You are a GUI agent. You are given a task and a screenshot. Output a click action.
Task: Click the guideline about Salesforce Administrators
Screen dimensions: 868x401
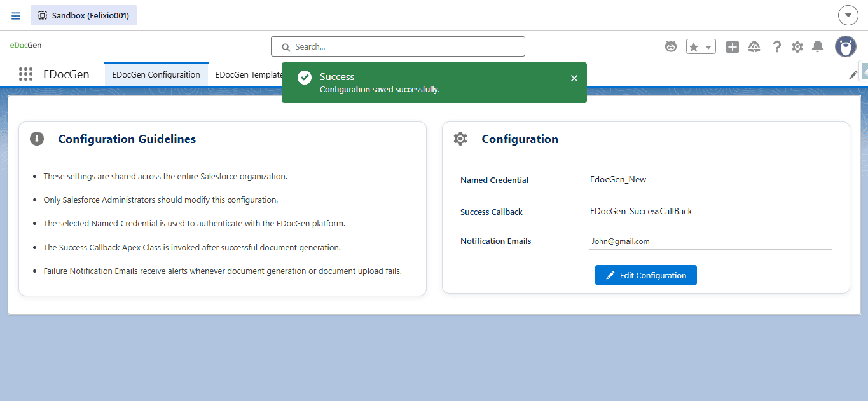click(x=161, y=200)
